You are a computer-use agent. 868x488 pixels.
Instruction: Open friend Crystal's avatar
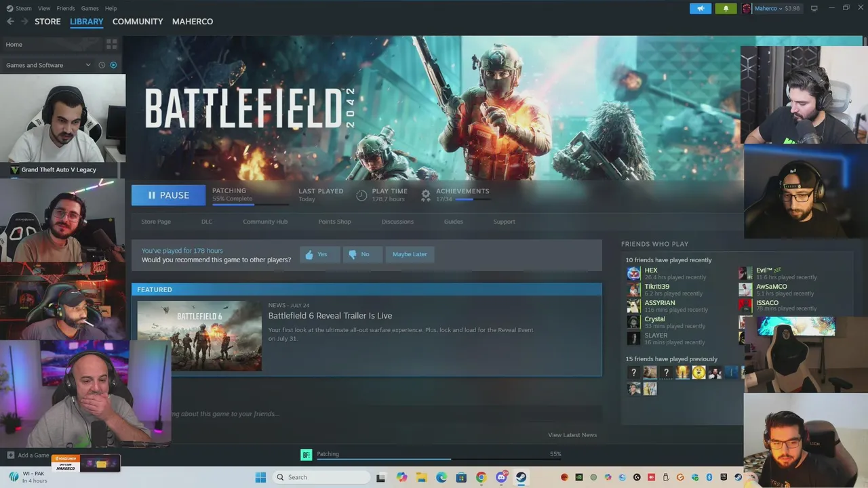pyautogui.click(x=633, y=322)
